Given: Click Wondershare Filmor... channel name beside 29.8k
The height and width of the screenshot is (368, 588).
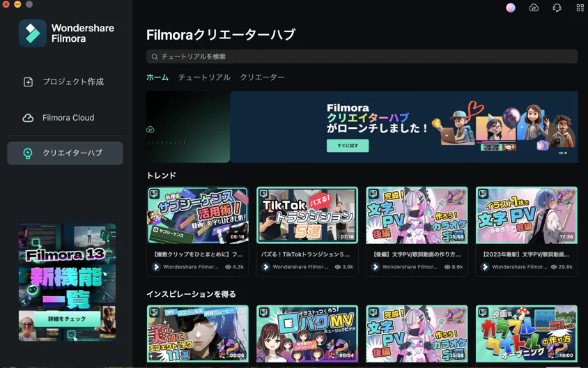Looking at the screenshot, I should click(519, 267).
